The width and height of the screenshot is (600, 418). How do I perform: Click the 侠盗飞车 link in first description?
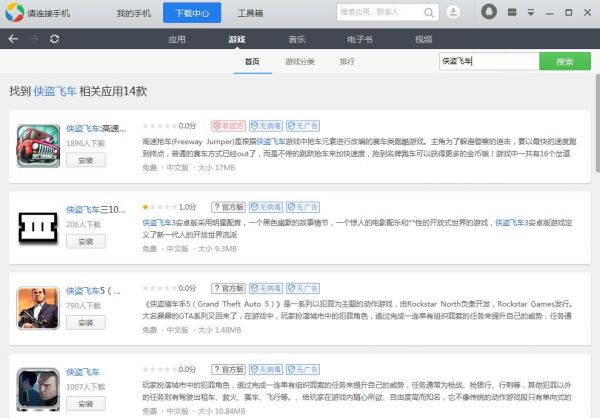[x=271, y=142]
